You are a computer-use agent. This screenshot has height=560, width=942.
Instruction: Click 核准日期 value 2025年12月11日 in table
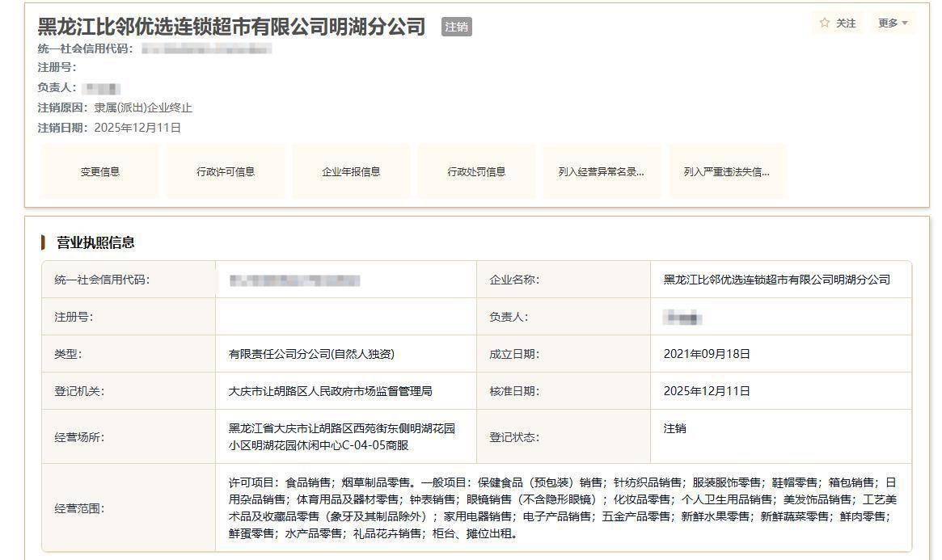click(707, 391)
